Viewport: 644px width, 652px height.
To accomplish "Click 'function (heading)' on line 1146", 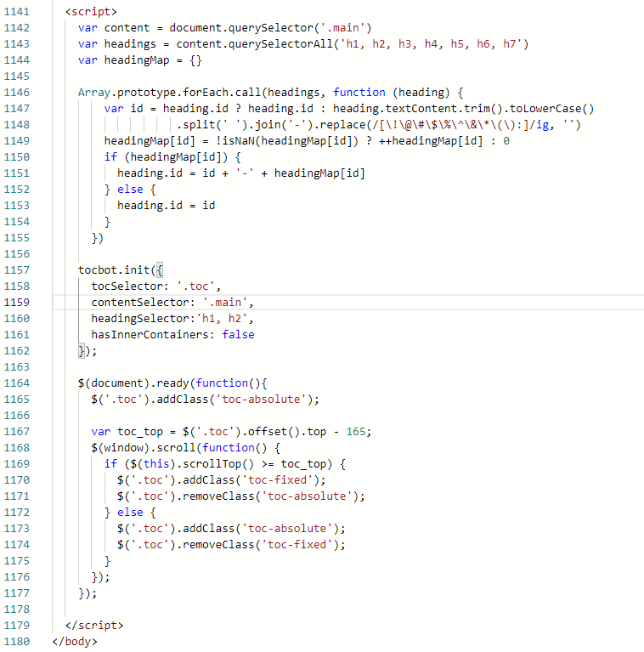I will 392,93.
